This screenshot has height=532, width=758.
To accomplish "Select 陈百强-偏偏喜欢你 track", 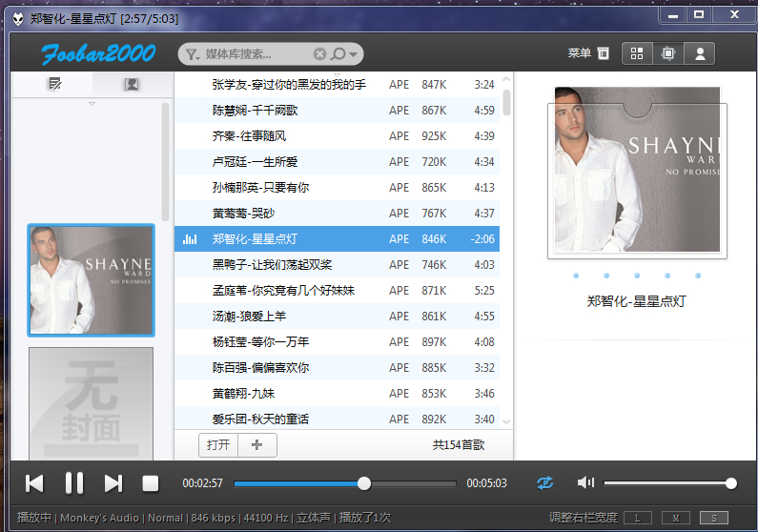I will (337, 368).
